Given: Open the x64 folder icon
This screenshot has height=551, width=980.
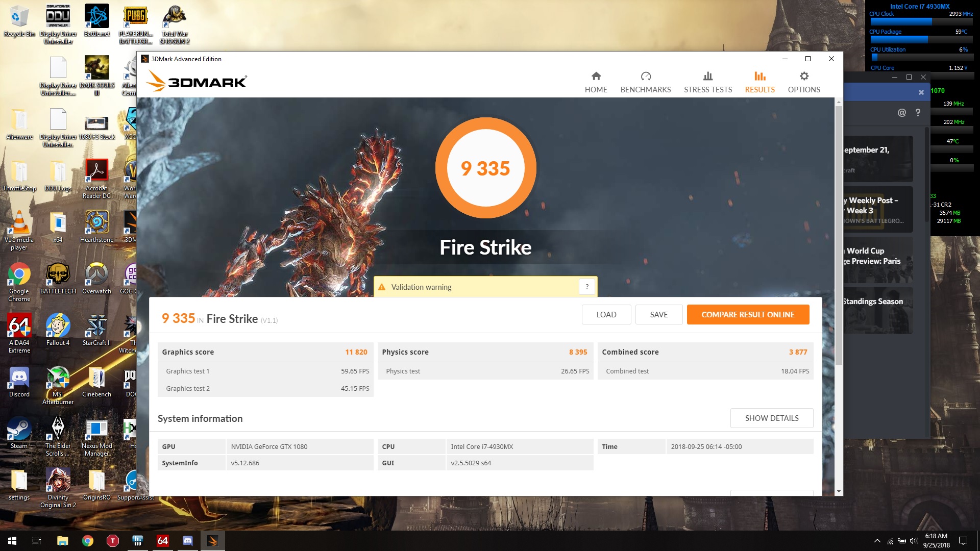Looking at the screenshot, I should (x=58, y=227).
